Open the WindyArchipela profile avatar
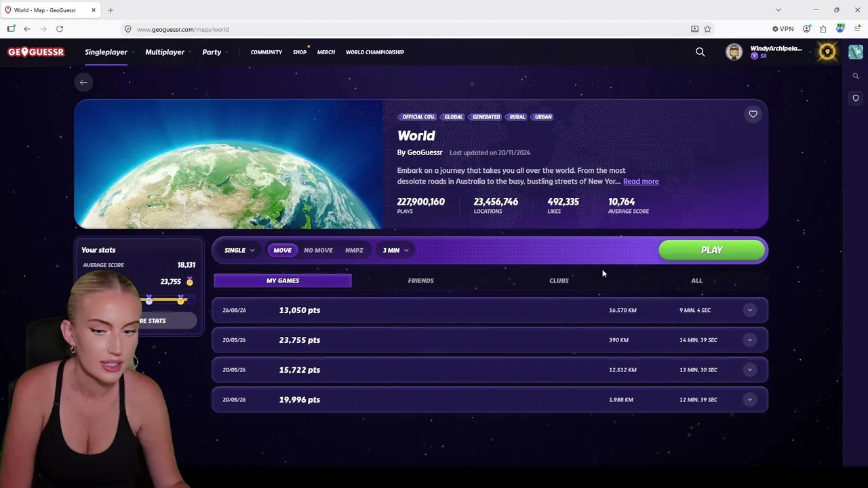 [x=734, y=52]
